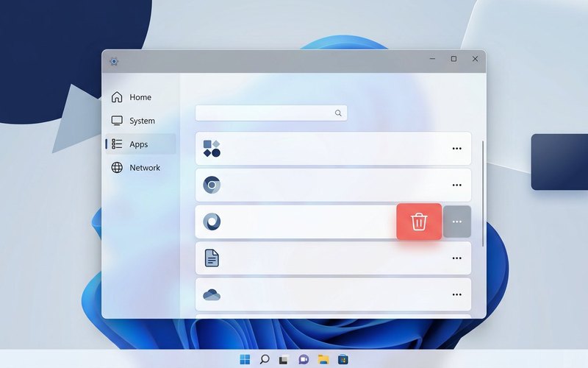Click the Apps list icon
This screenshot has height=368, width=588.
tap(117, 144)
